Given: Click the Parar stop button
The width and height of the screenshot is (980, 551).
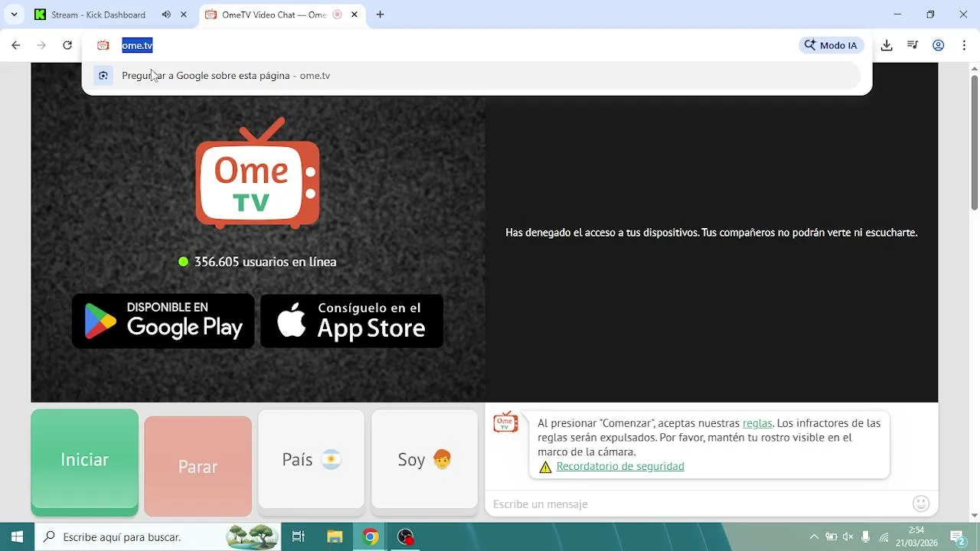Looking at the screenshot, I should coord(198,466).
